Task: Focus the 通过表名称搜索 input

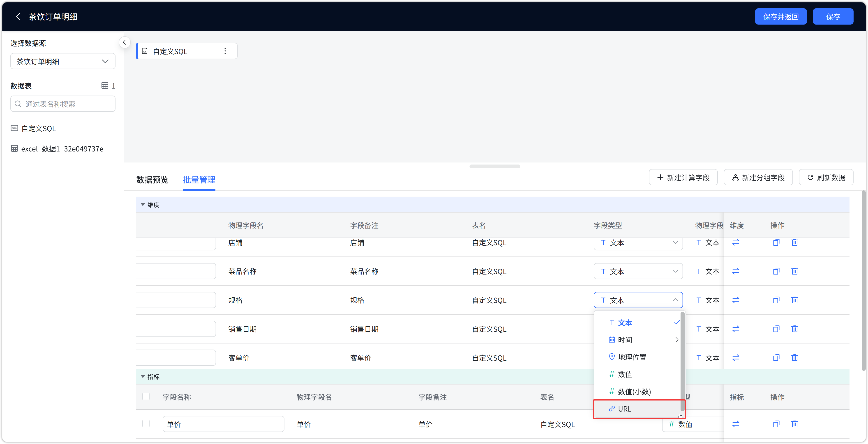Action: point(63,104)
